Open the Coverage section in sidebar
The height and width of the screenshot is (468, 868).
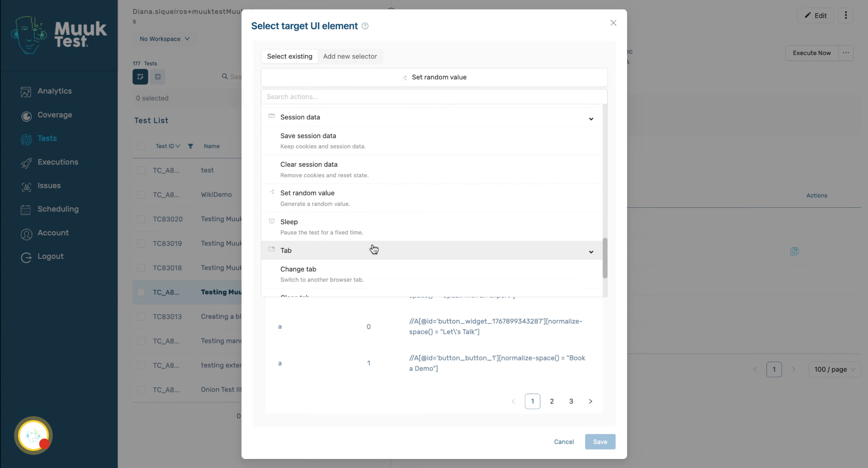[x=54, y=115]
